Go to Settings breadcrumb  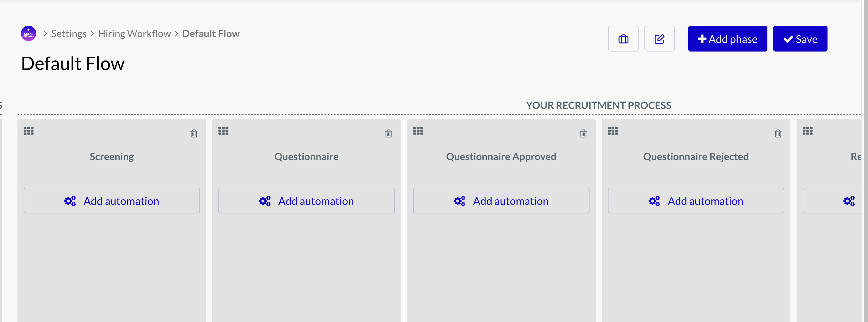[x=69, y=34]
